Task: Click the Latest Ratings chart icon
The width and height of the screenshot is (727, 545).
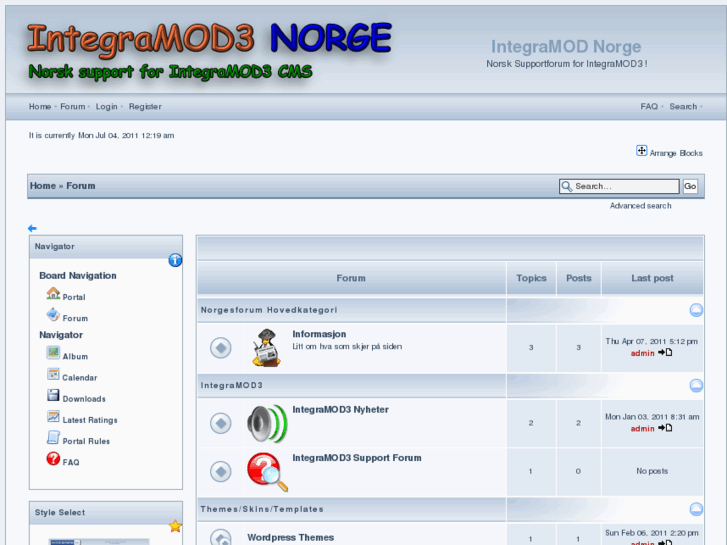Action: pos(53,417)
